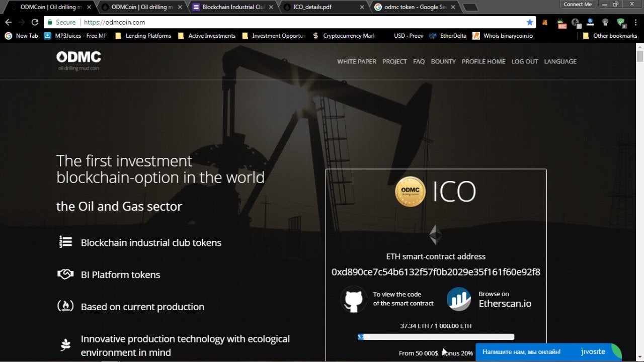Click the Oil and Gas sector heading
This screenshot has height=362, width=644.
pyautogui.click(x=119, y=206)
